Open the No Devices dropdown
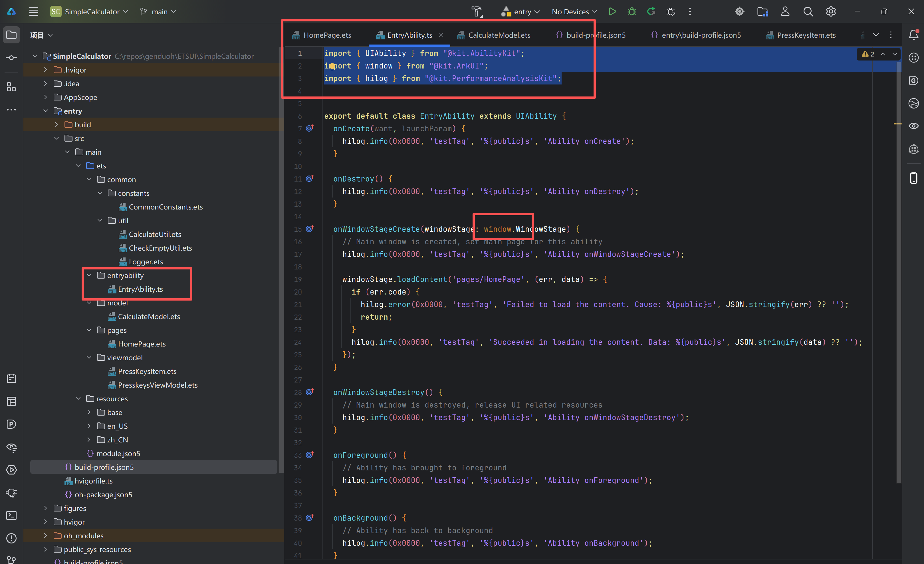 [574, 12]
